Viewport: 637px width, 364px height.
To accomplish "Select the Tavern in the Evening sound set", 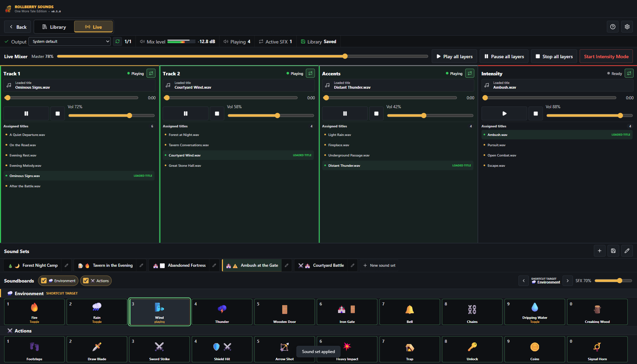I will [105, 265].
